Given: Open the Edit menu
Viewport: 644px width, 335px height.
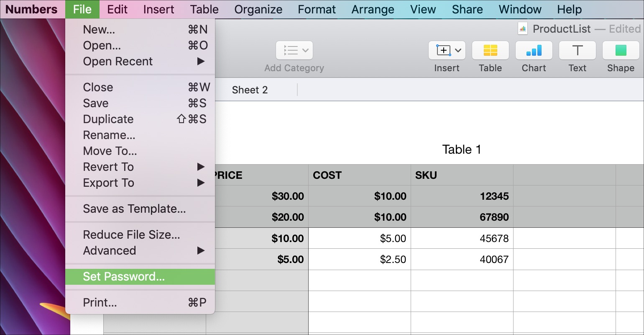Looking at the screenshot, I should coord(118,9).
